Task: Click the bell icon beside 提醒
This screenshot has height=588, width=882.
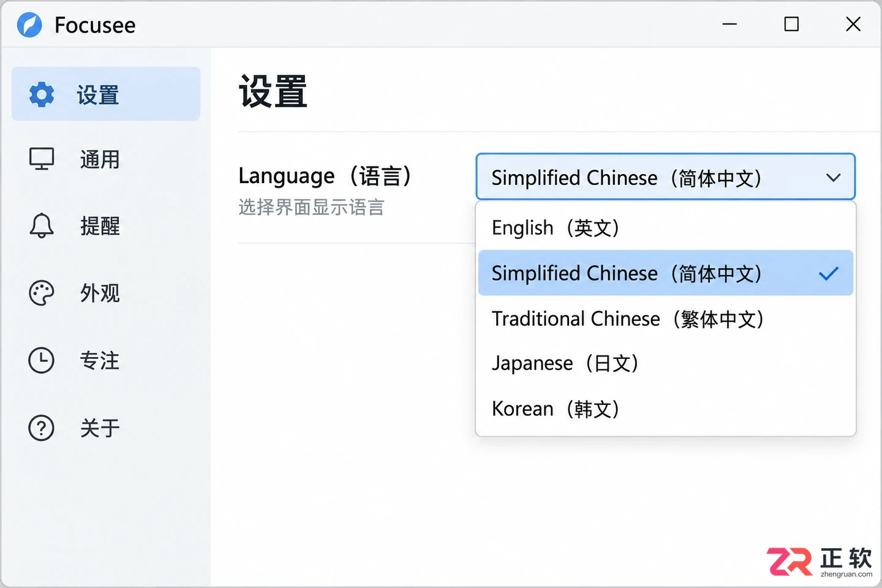Action: [42, 226]
